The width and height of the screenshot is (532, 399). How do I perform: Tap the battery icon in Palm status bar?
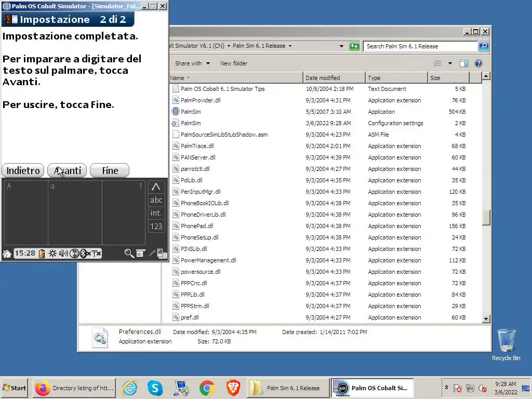[42, 254]
